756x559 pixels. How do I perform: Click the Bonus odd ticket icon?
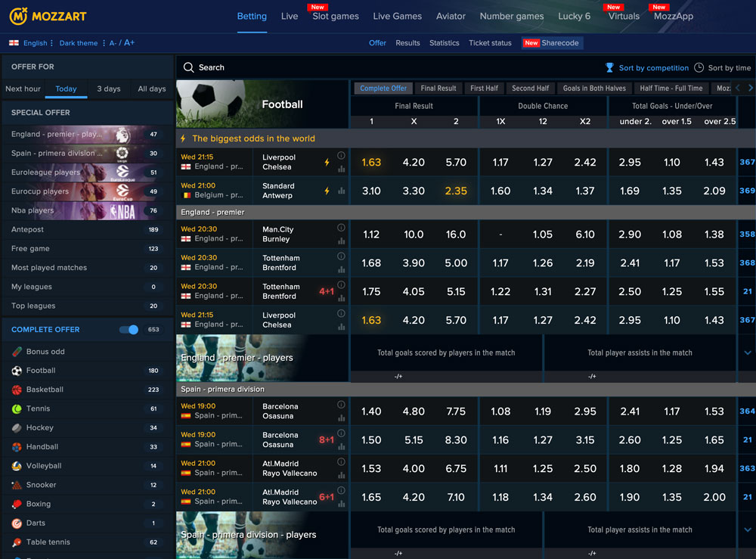point(17,352)
